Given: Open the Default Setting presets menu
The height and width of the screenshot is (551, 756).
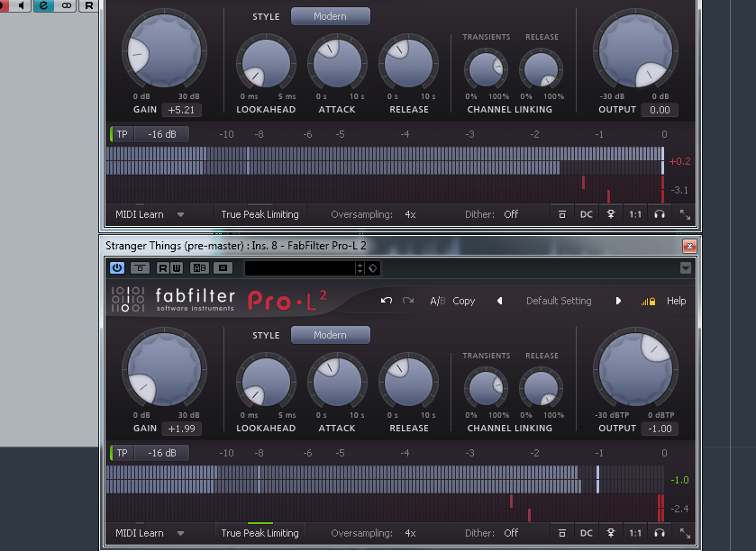Looking at the screenshot, I should pos(559,301).
